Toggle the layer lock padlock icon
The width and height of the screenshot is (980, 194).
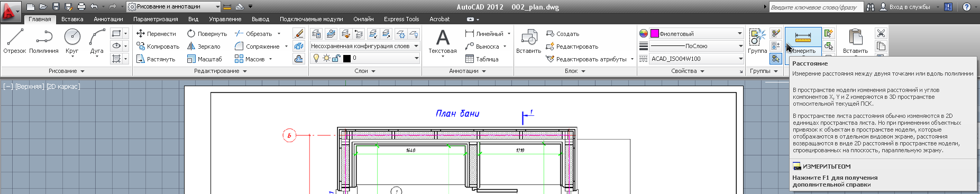[336, 58]
